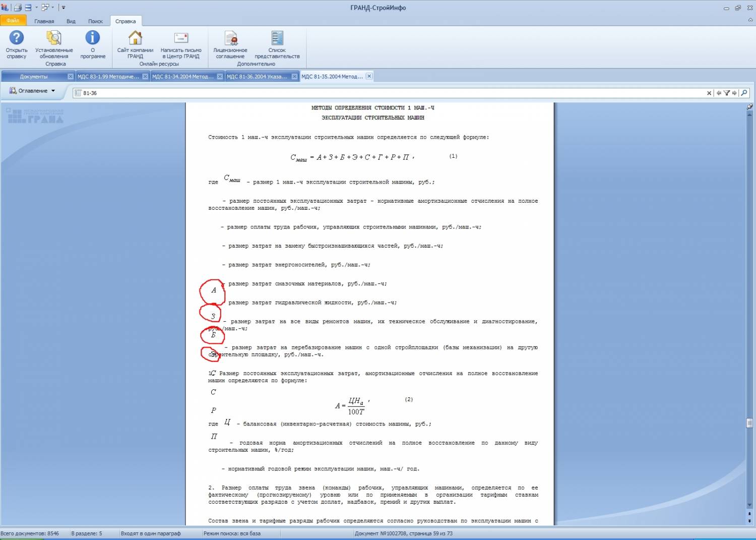756x540 pixels.
Task: Switch to the Поиск ribbon tab
Action: (95, 21)
